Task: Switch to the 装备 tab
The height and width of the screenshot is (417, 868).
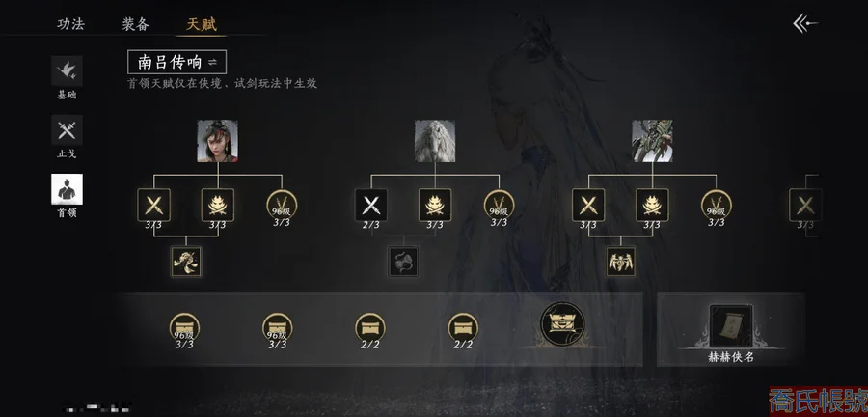Action: pos(136,24)
